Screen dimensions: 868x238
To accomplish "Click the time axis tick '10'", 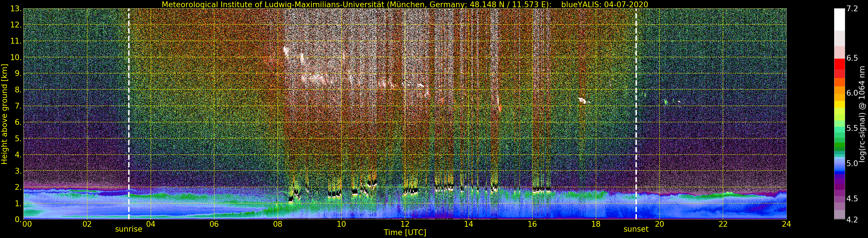I will 341,224.
